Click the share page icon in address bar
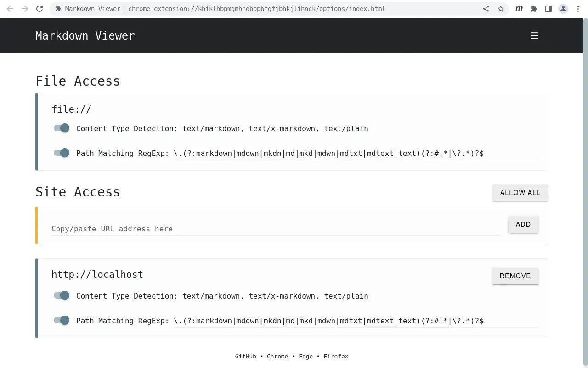The width and height of the screenshot is (588, 368). pos(486,9)
